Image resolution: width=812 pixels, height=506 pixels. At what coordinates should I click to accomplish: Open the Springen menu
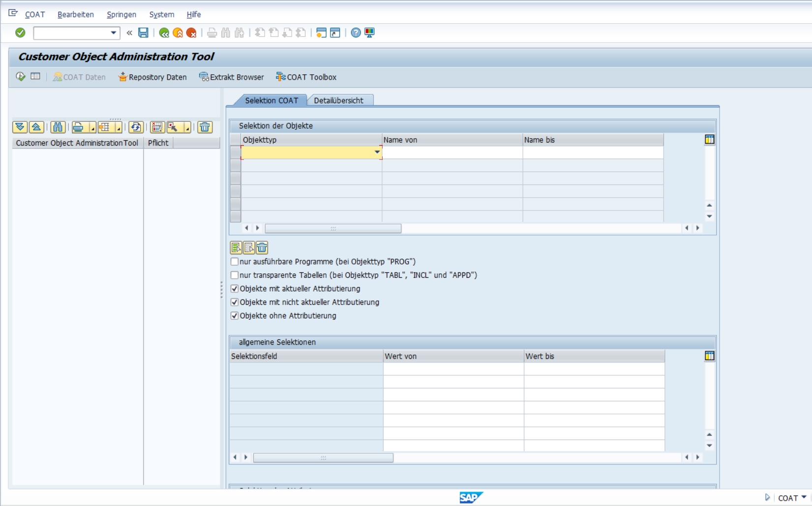pos(121,15)
